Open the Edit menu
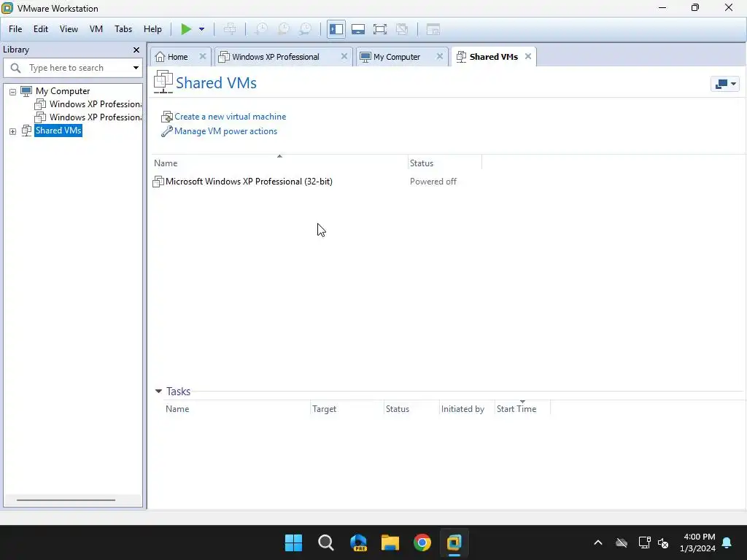 [x=41, y=29]
